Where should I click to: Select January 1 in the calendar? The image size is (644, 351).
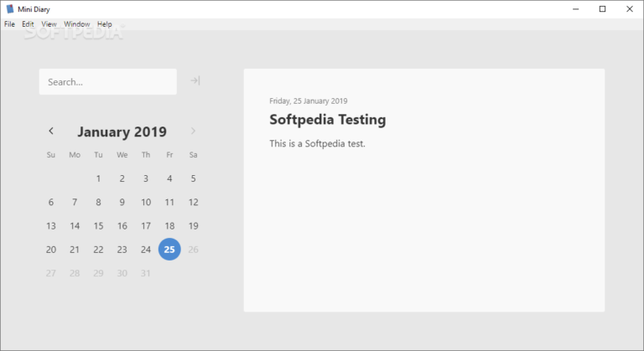(x=98, y=178)
